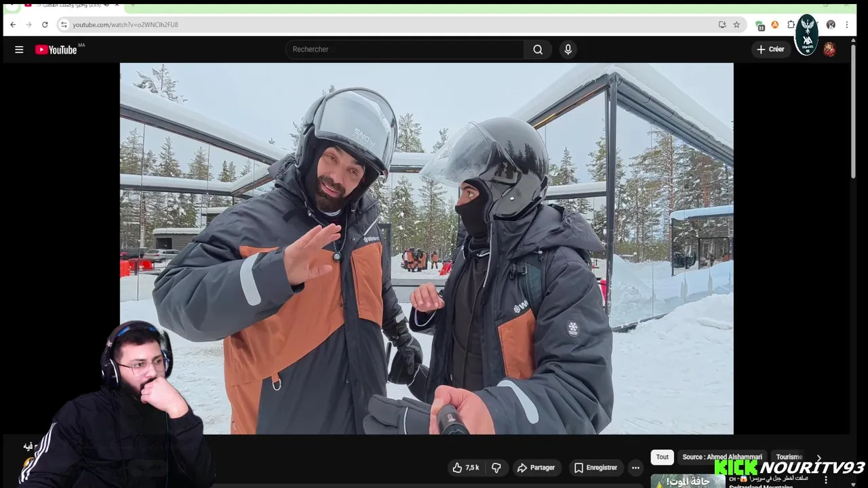
Task: Go forward with the browser forward arrow
Action: coord(28,24)
